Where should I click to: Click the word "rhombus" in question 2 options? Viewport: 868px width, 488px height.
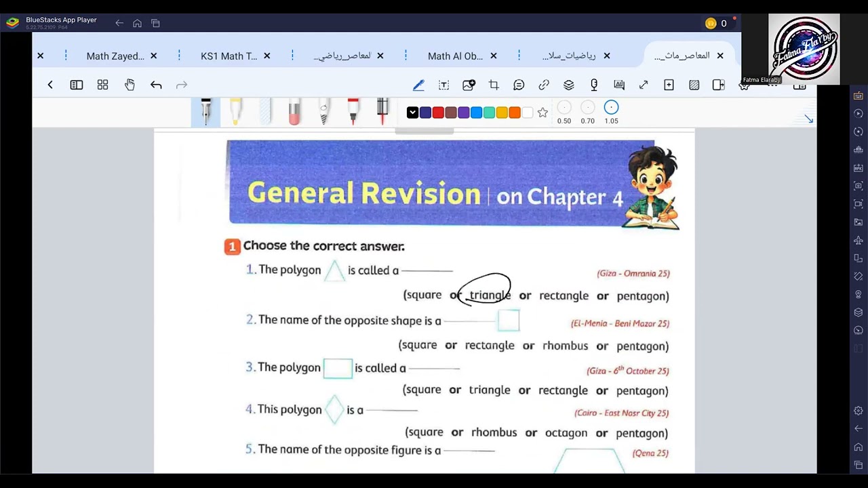(x=565, y=346)
